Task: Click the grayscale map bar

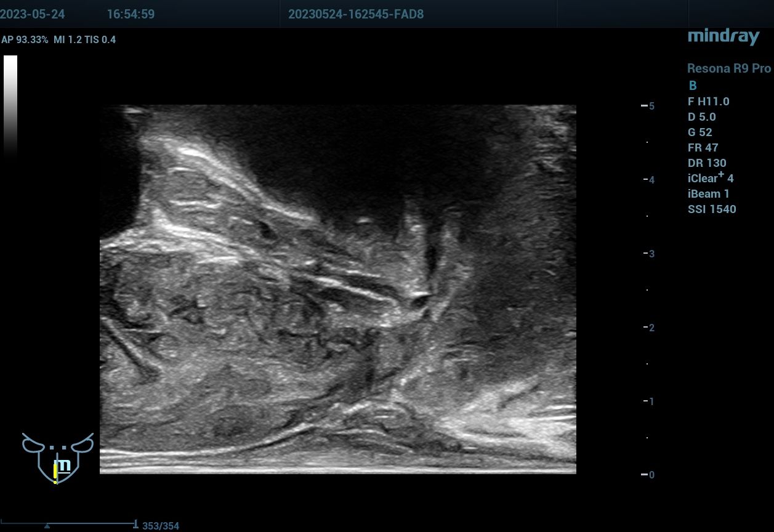Action: click(x=10, y=103)
